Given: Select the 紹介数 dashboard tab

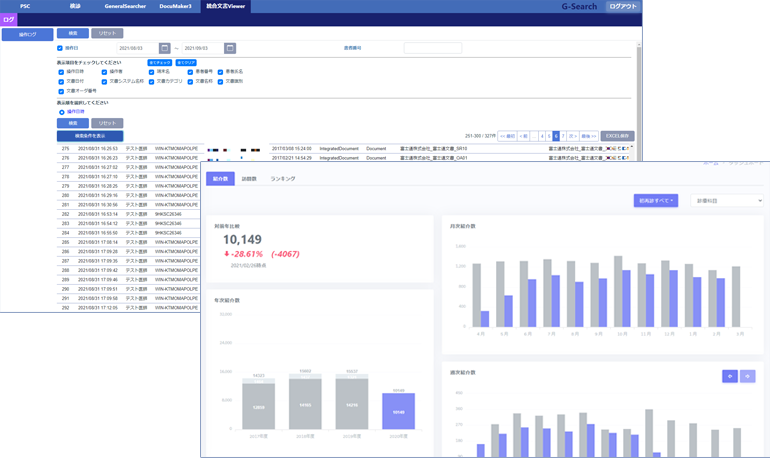Looking at the screenshot, I should pyautogui.click(x=220, y=179).
